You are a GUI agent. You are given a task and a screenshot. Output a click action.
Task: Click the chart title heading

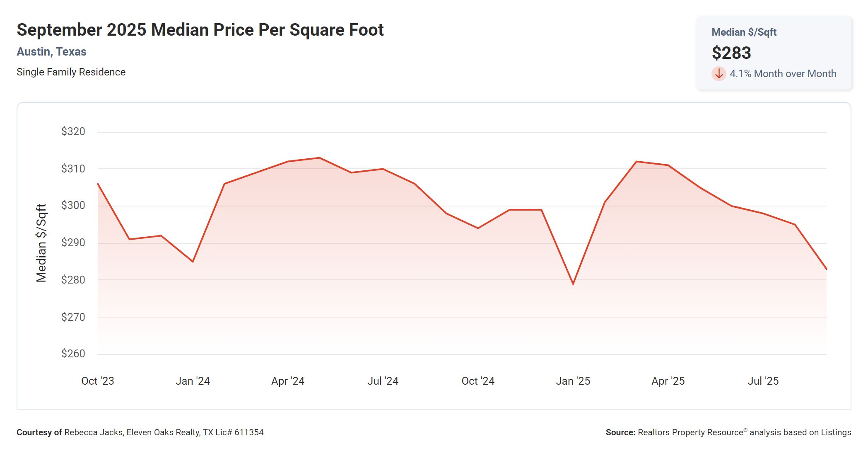(x=200, y=30)
